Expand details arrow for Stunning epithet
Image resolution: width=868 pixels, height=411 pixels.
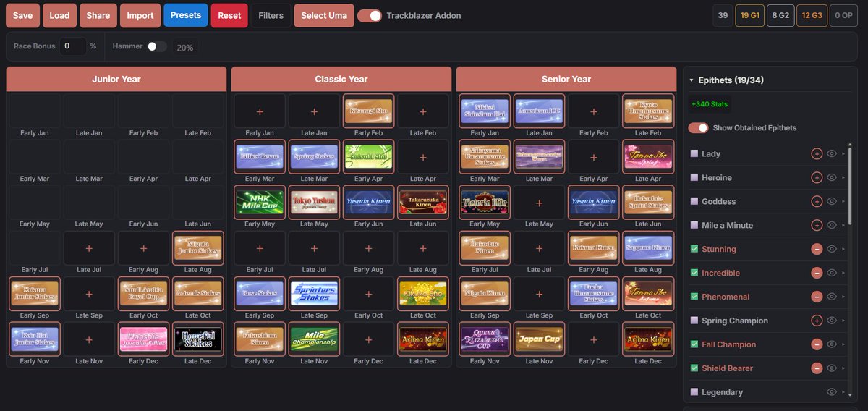coord(843,249)
